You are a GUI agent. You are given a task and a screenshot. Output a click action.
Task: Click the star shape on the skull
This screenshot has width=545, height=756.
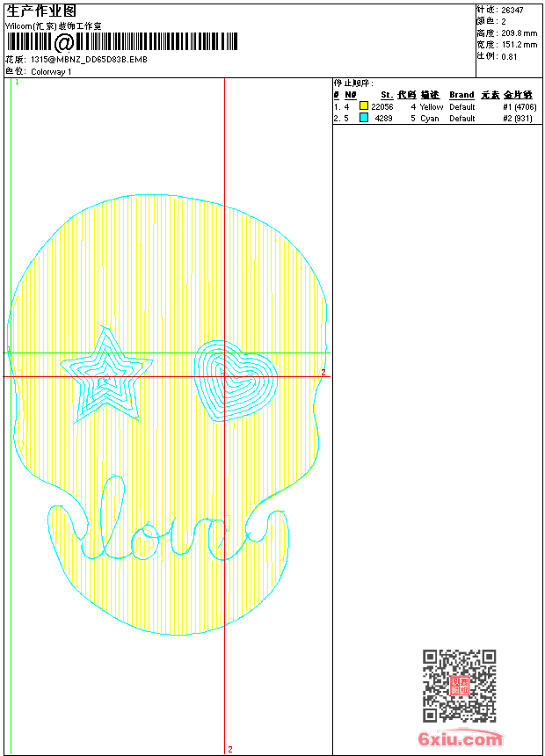106,374
